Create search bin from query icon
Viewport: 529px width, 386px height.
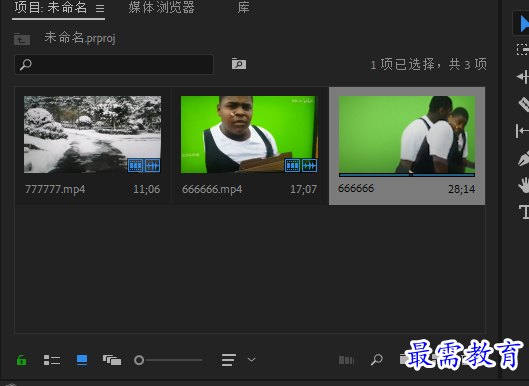pos(239,64)
